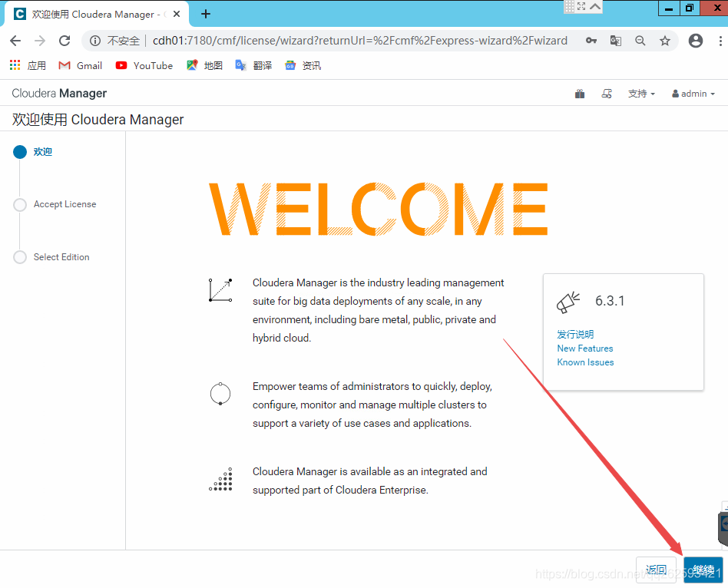The image size is (728, 588).
Task: Click the Cloudera Manager logo text
Action: click(59, 94)
